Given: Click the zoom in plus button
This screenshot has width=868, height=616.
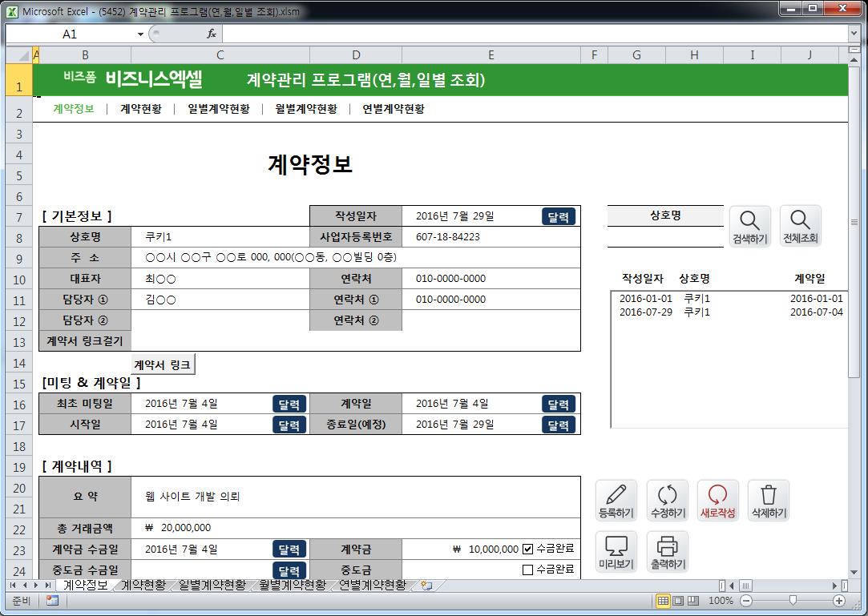Looking at the screenshot, I should tap(839, 601).
